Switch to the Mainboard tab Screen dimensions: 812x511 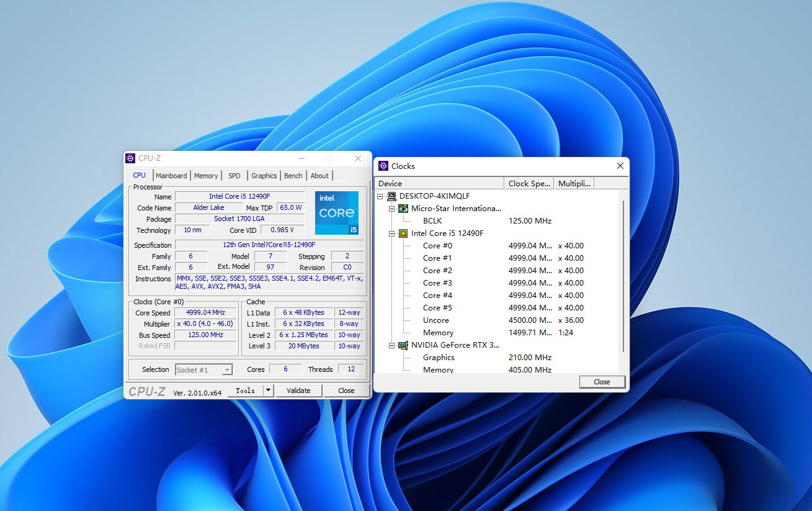pyautogui.click(x=171, y=176)
